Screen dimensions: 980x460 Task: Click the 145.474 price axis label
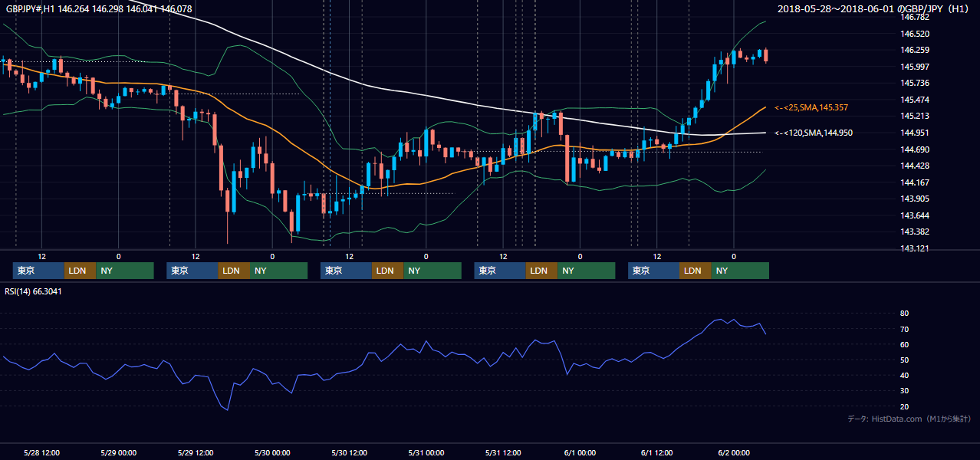point(915,100)
